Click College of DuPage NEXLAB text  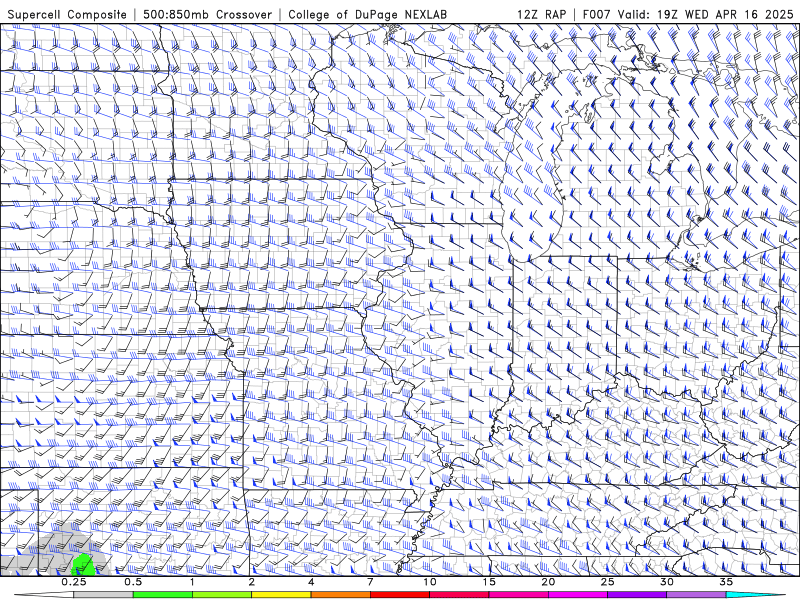[367, 15]
